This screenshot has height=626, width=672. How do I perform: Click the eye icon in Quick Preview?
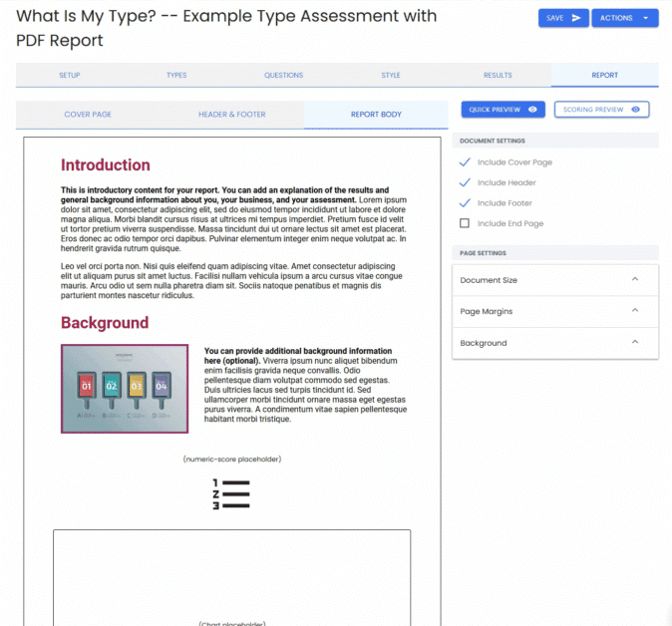(x=533, y=110)
